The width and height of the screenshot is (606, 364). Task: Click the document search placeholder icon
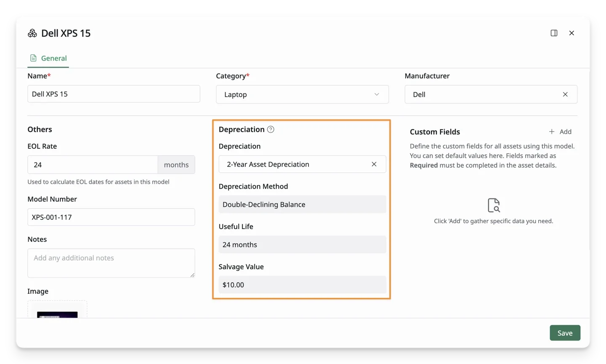coord(494,205)
